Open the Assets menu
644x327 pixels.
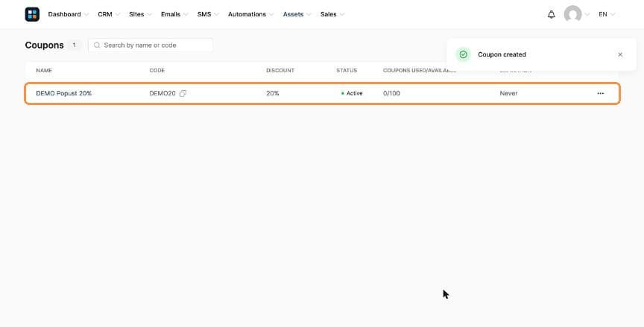[297, 14]
